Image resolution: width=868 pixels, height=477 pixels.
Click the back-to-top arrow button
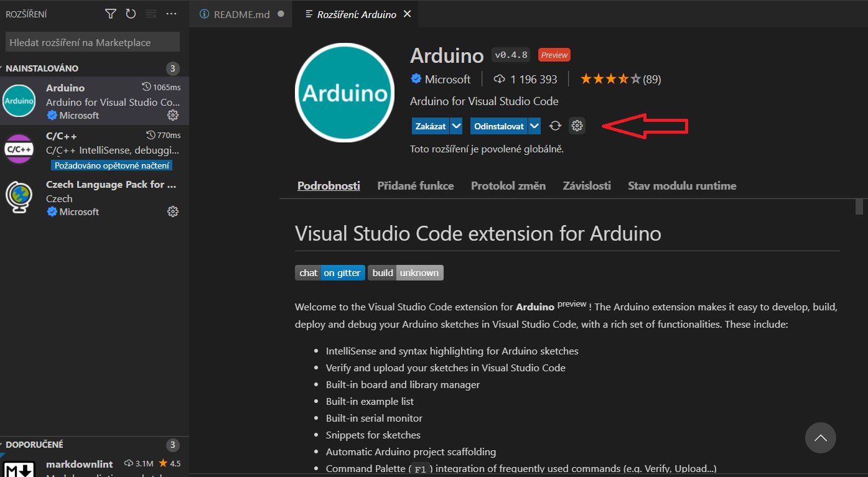[x=821, y=438]
